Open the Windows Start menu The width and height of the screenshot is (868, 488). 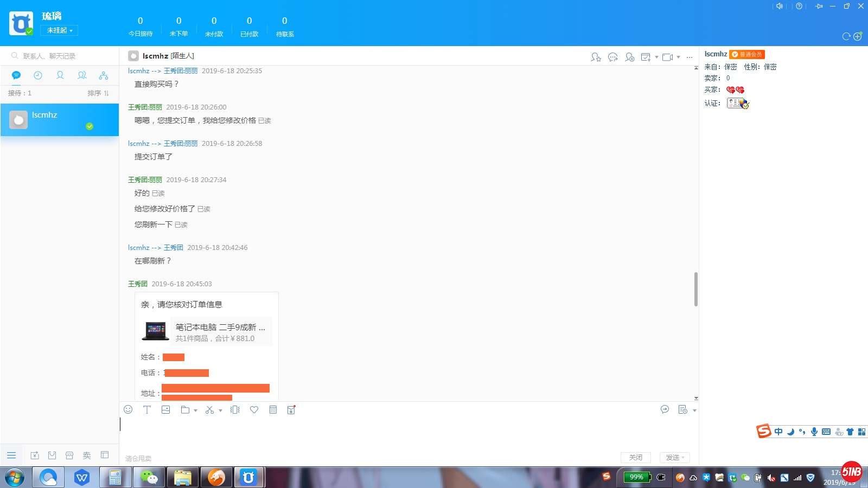tap(15, 478)
